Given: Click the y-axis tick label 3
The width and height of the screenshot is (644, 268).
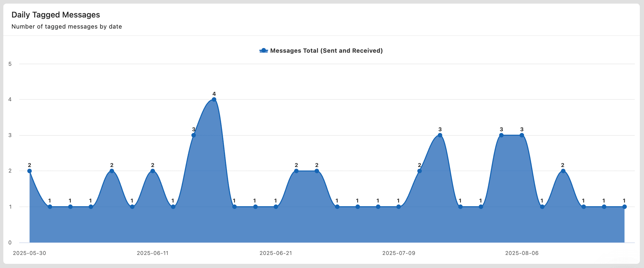Looking at the screenshot, I should pos(10,135).
